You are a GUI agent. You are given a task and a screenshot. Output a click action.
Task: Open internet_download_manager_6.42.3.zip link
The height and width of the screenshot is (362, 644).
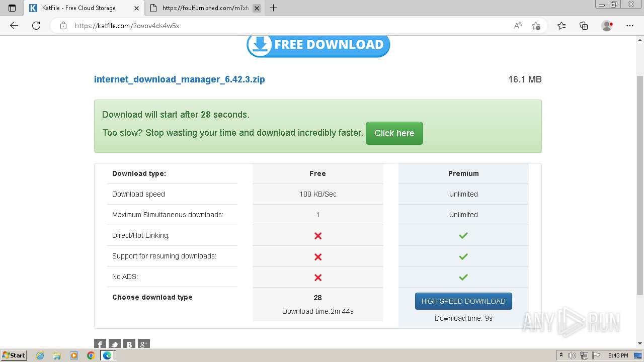[180, 79]
